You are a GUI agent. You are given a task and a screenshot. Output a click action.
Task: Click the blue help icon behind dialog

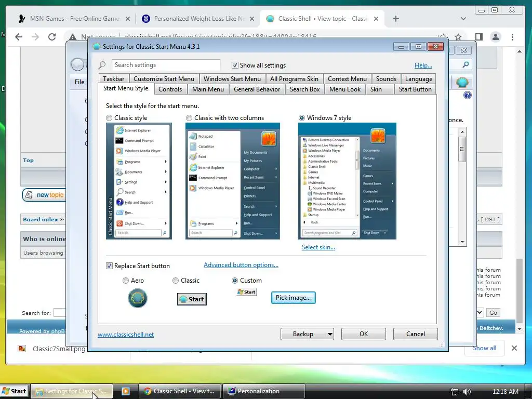pyautogui.click(x=467, y=96)
